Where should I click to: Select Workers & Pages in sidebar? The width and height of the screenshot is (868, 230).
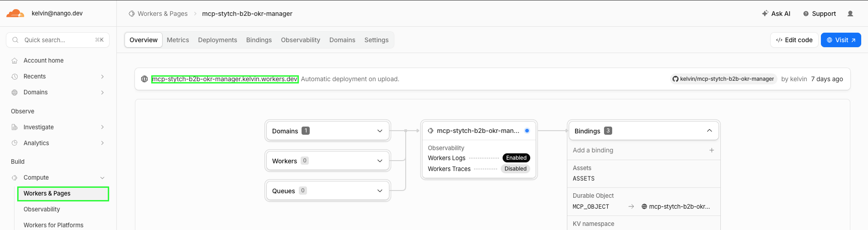(x=63, y=194)
